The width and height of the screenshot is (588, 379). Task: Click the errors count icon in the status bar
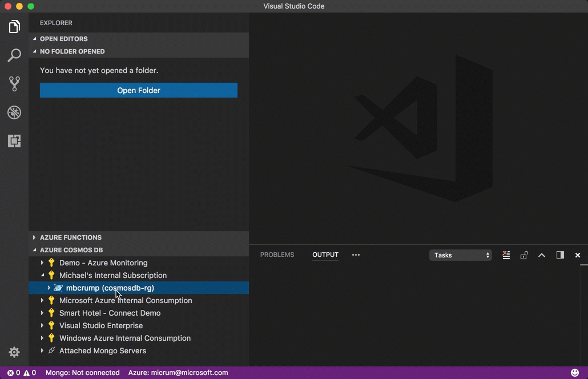tap(10, 373)
